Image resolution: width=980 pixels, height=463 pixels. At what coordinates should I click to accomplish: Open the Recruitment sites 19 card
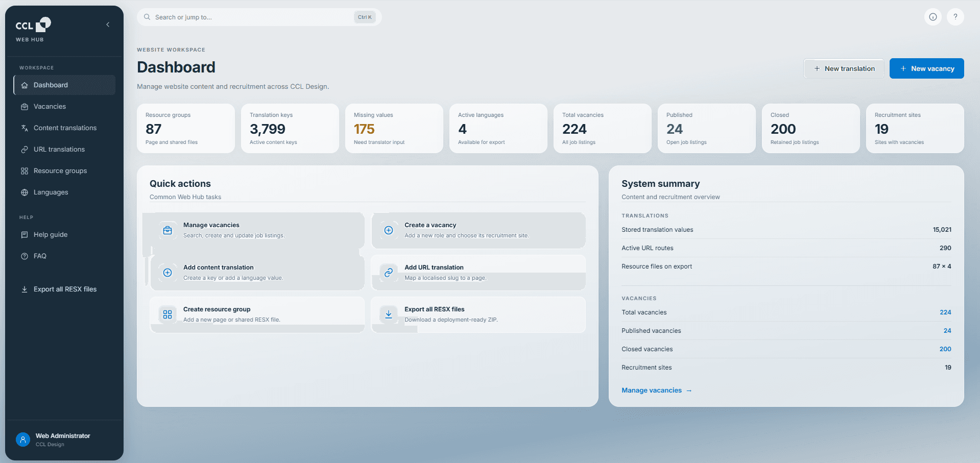(x=915, y=128)
